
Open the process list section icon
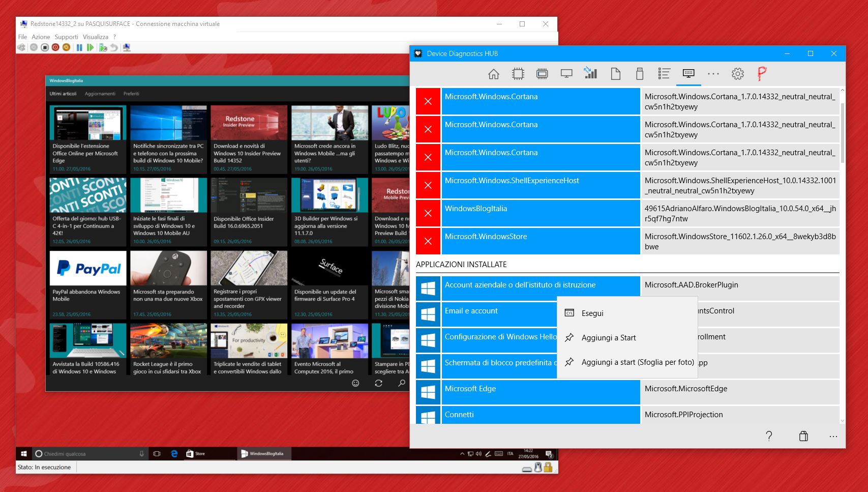click(664, 74)
